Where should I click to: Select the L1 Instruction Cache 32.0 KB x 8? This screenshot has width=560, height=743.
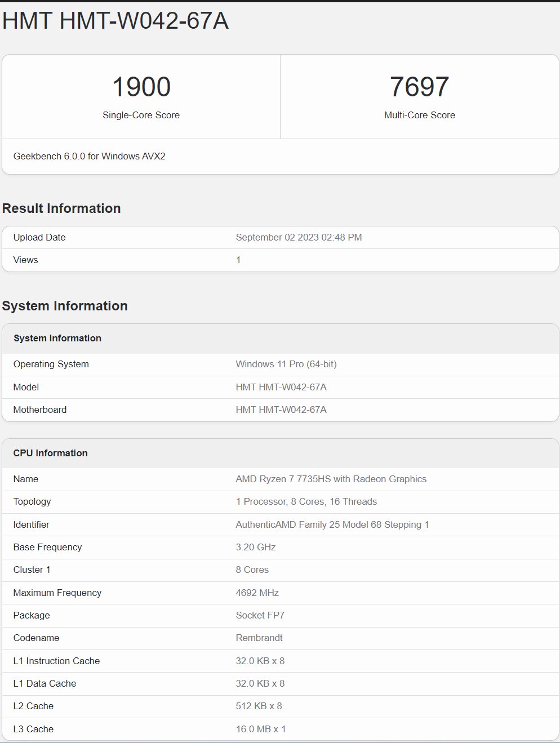pyautogui.click(x=260, y=661)
